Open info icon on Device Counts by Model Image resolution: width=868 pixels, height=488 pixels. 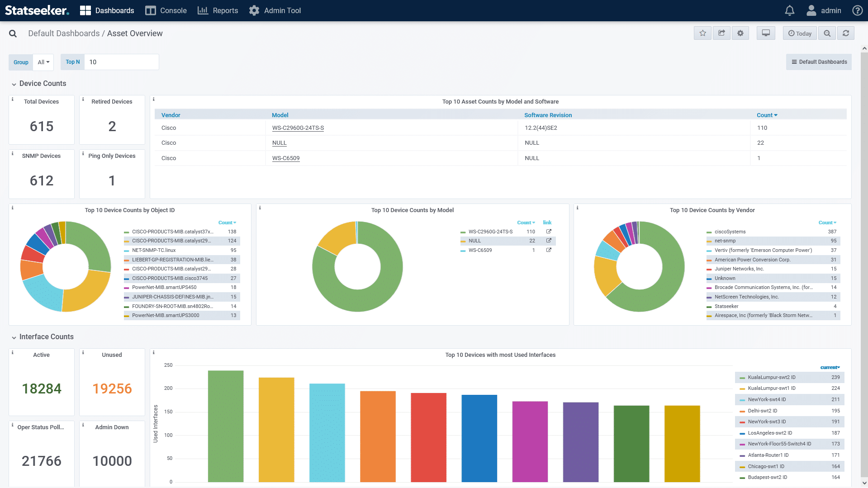click(260, 208)
